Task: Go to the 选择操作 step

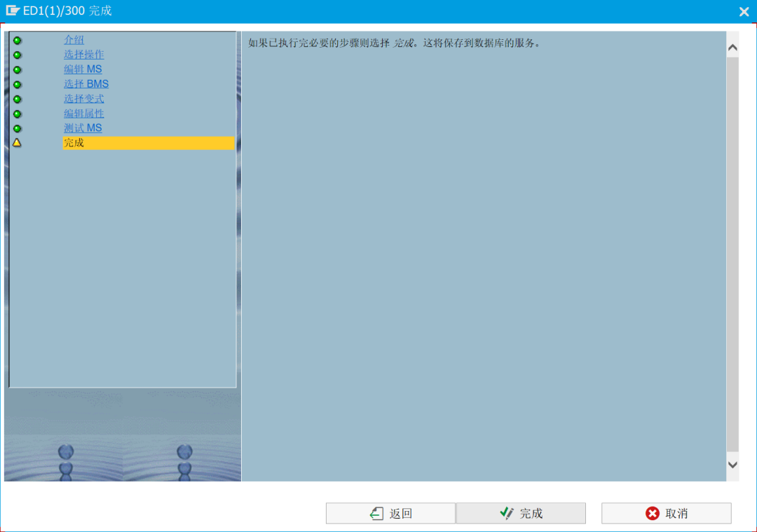Action: coord(84,55)
